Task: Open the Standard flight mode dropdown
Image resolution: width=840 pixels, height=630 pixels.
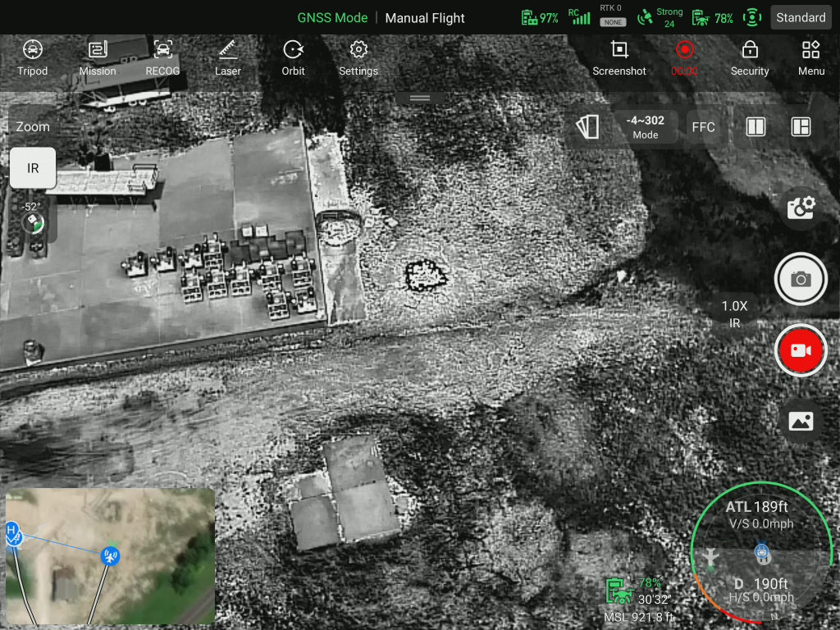Action: point(801,17)
